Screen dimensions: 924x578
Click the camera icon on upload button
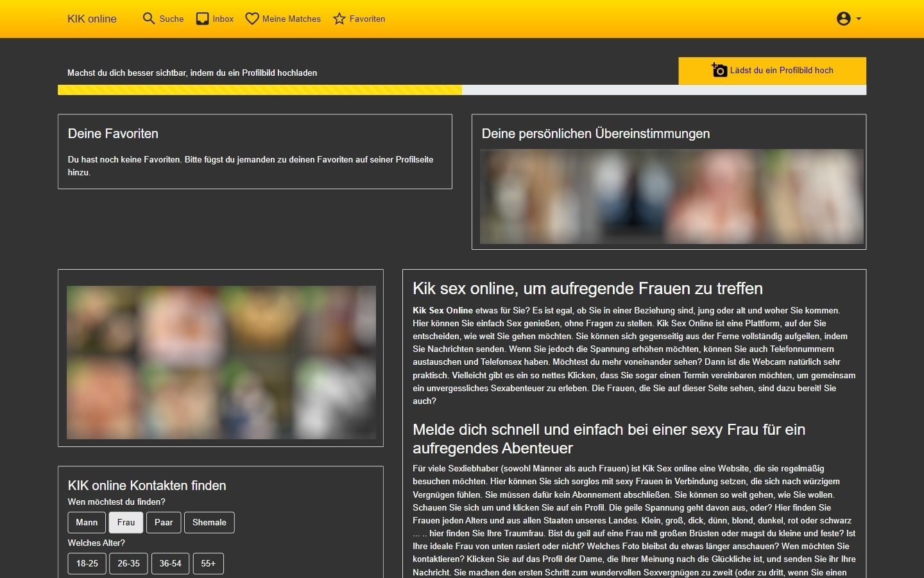click(719, 70)
